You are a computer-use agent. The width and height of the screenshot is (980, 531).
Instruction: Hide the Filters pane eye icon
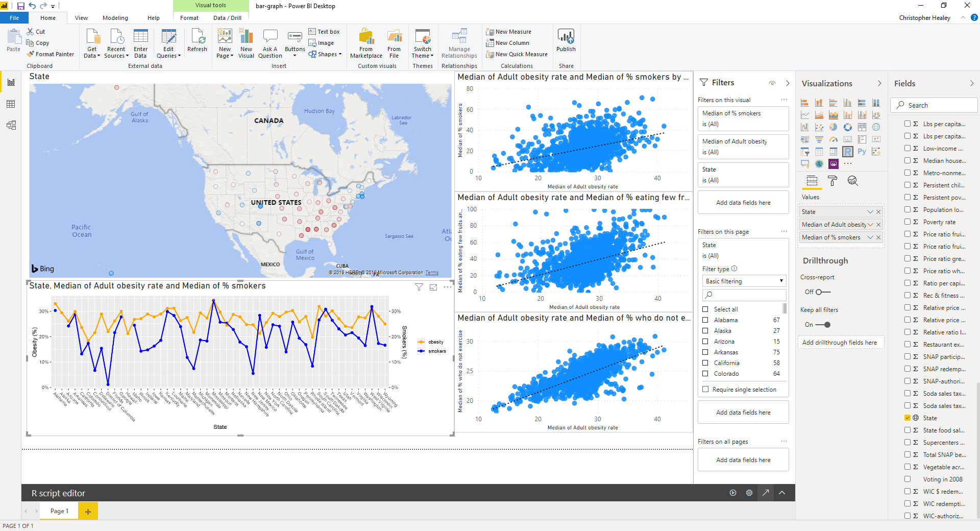[x=772, y=83]
